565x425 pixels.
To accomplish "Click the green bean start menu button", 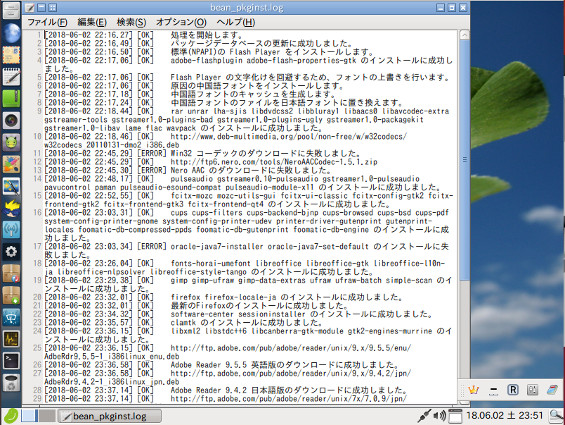I will 11,416.
